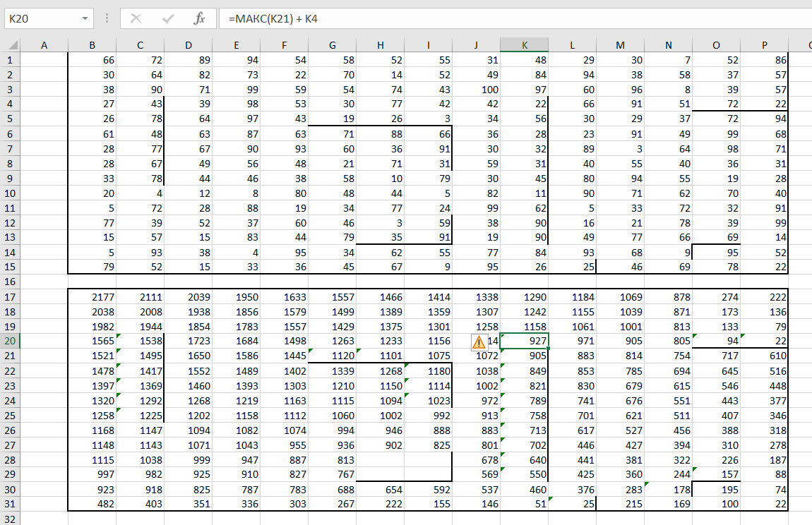Click cell J3 containing 100
The width and height of the screenshot is (812, 525).
[476, 90]
